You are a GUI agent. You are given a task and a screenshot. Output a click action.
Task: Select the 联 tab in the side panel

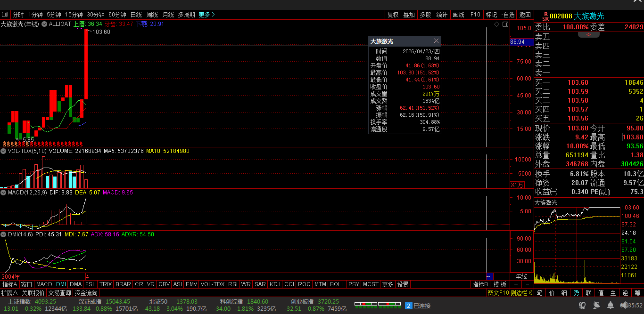click(x=588, y=292)
